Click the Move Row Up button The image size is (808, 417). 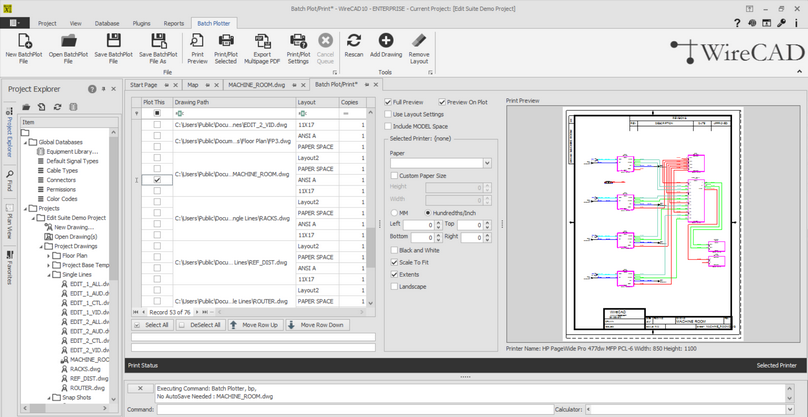255,325
